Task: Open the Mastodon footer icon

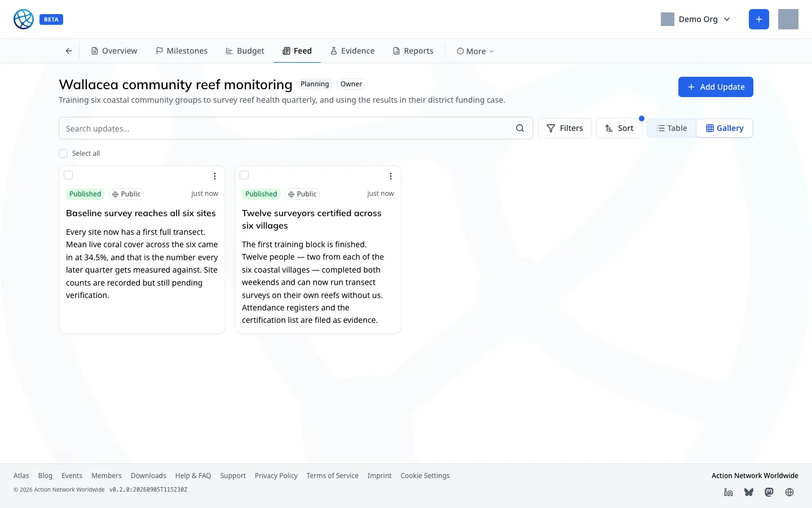Action: (769, 492)
